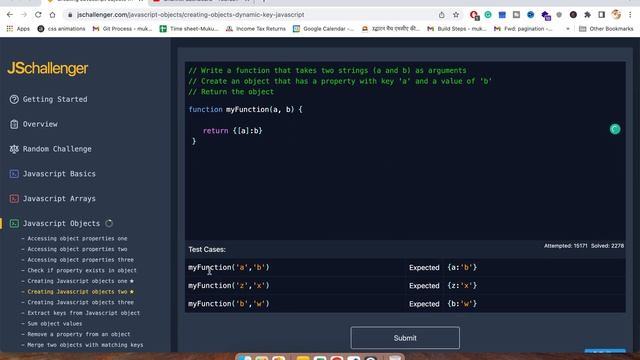Image resolution: width=640 pixels, height=360 pixels.
Task: Click the Javascript Arrays red icon
Action: [x=14, y=199]
